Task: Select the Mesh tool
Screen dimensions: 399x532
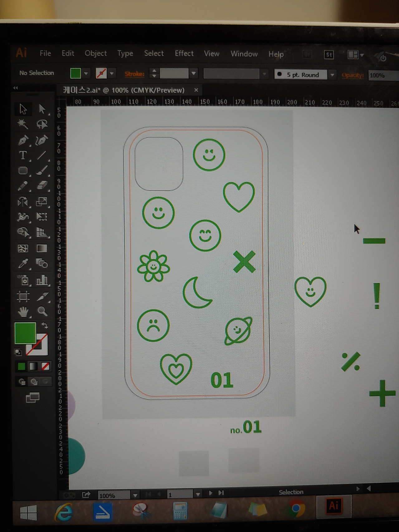Action: click(x=23, y=248)
